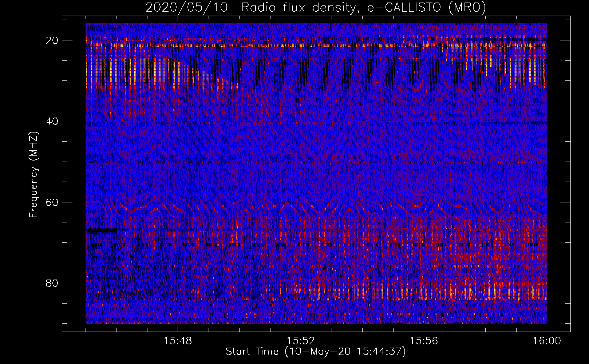The width and height of the screenshot is (589, 364).
Task: Click the 16:00 time tick label
Action: pyautogui.click(x=547, y=341)
